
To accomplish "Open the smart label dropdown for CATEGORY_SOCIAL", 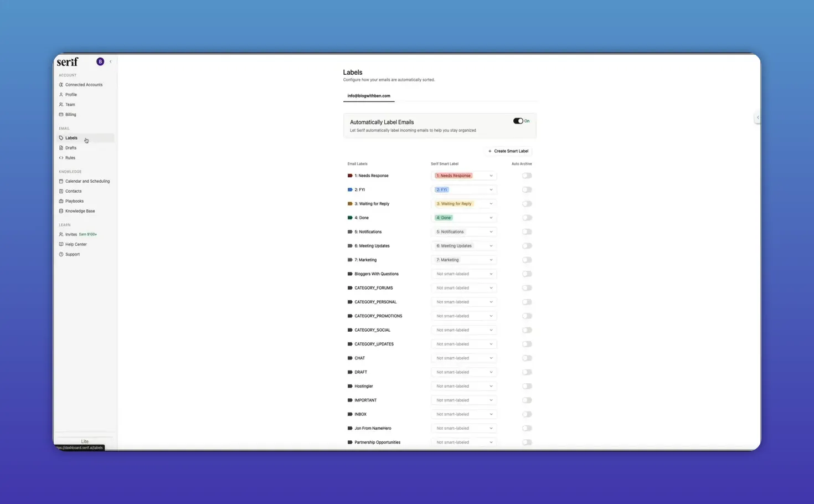I will pos(463,330).
